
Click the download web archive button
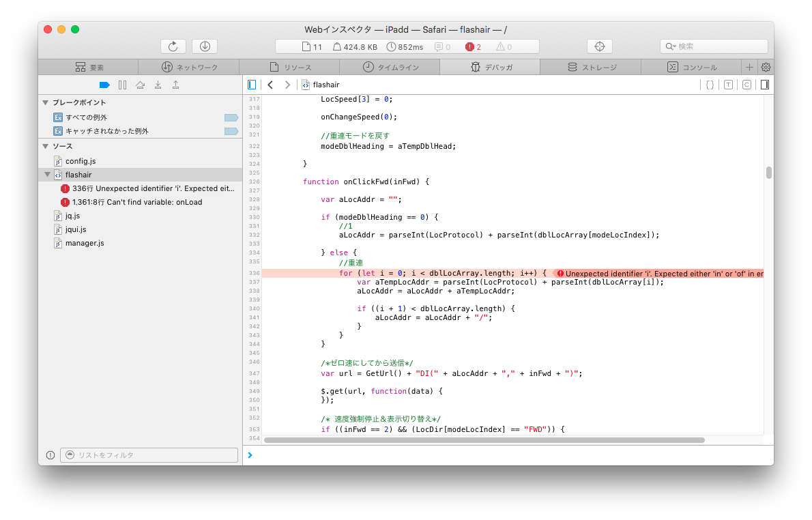[x=205, y=46]
